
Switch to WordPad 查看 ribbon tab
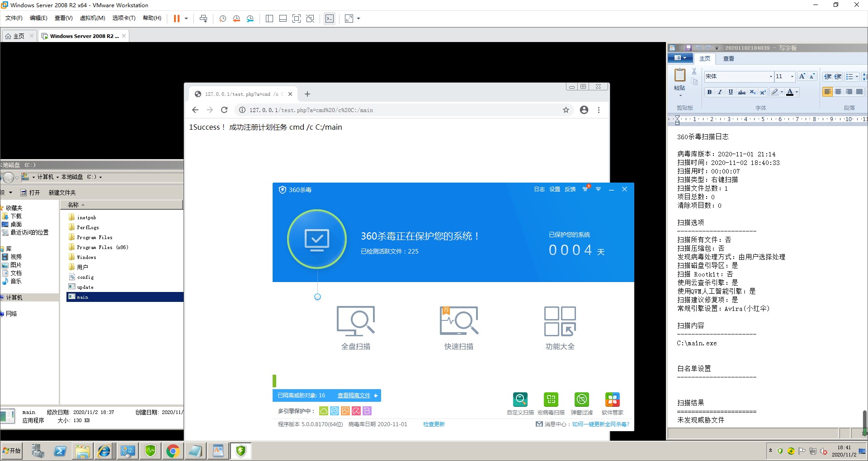point(728,59)
